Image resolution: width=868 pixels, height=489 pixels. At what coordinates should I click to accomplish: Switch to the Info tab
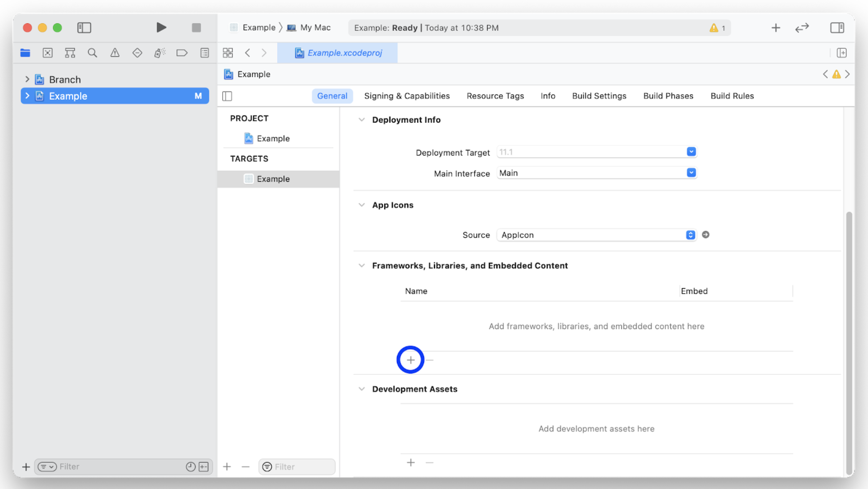pos(548,96)
